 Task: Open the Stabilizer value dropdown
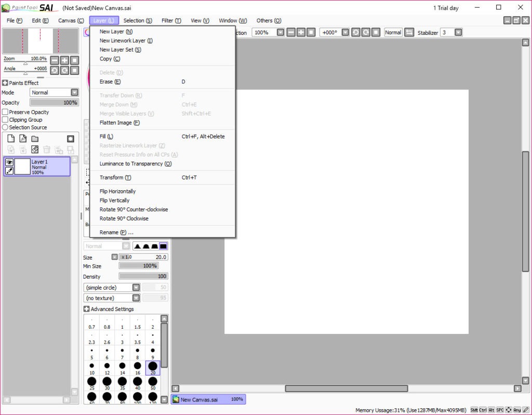pyautogui.click(x=458, y=32)
